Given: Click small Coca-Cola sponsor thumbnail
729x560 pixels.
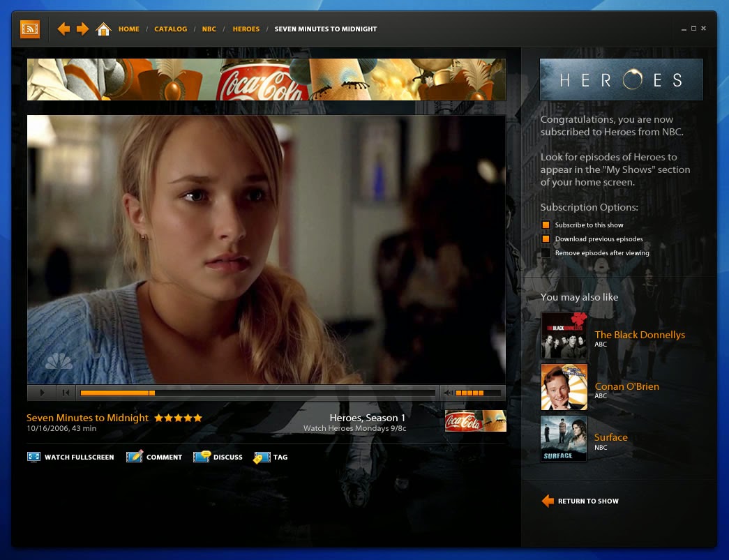Looking at the screenshot, I should pyautogui.click(x=475, y=421).
